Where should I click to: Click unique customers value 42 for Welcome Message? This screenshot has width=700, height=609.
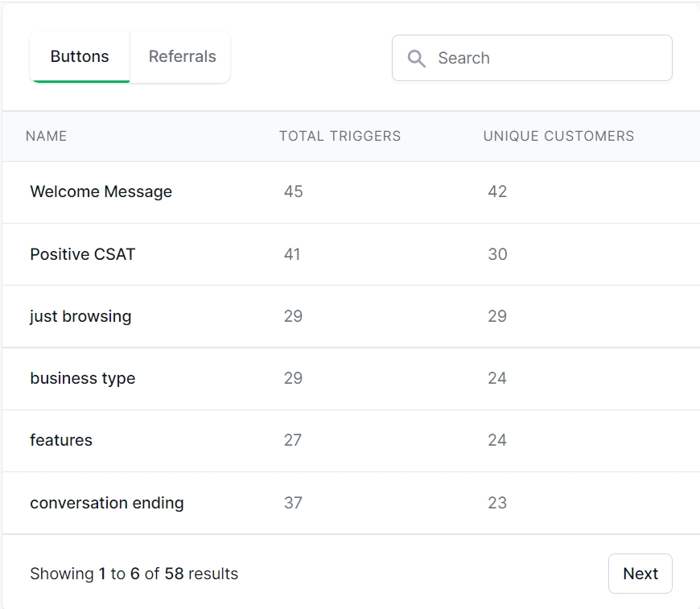click(x=497, y=191)
